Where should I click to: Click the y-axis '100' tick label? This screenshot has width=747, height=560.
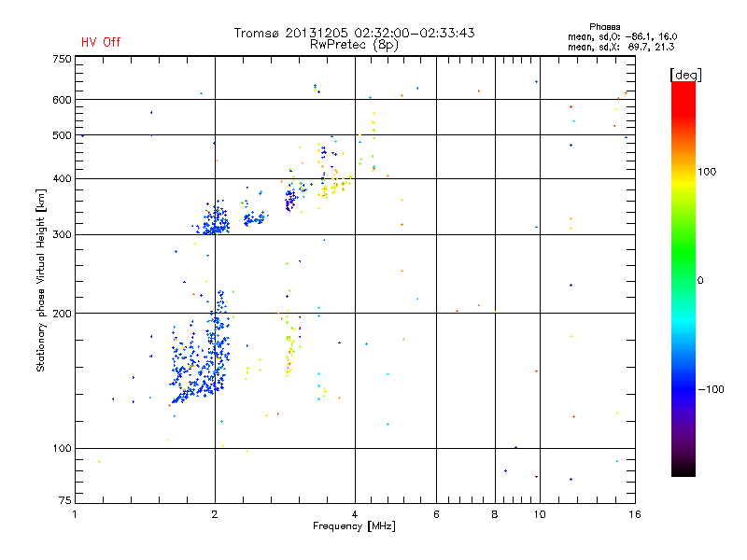(62, 449)
